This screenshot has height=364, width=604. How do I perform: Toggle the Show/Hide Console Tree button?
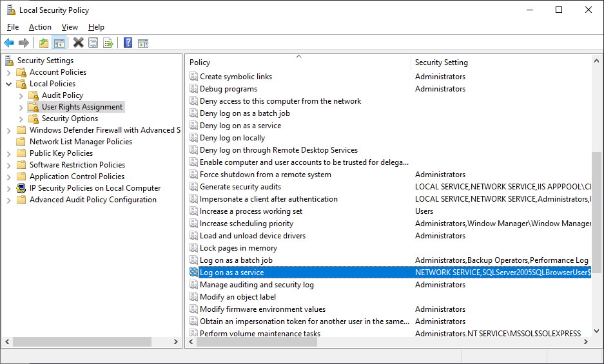click(x=59, y=43)
